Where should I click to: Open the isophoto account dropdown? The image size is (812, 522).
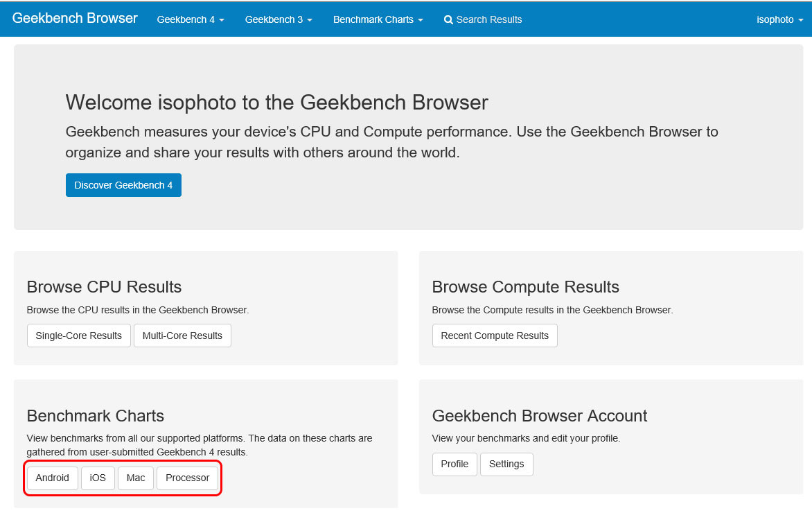(780, 19)
